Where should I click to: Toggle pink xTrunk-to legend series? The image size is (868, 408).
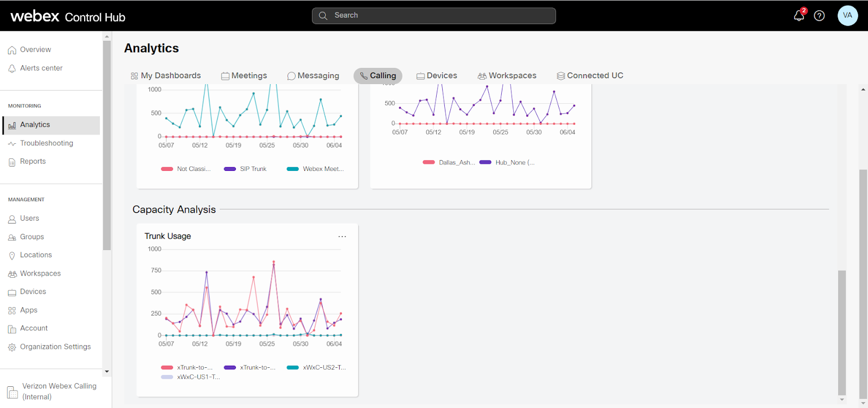(x=187, y=367)
